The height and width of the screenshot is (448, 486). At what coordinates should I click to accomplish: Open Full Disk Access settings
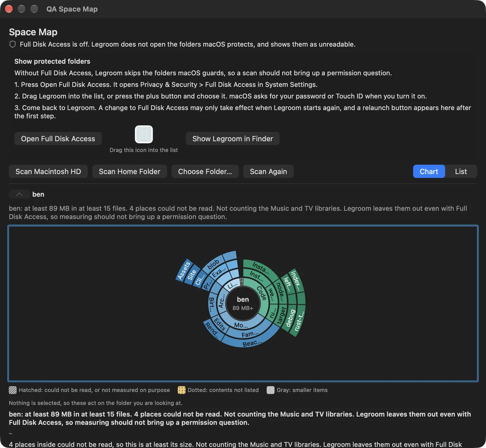[58, 139]
